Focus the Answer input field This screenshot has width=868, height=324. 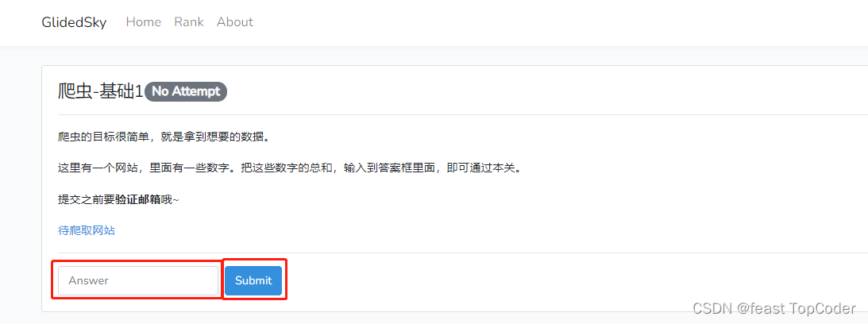(138, 281)
